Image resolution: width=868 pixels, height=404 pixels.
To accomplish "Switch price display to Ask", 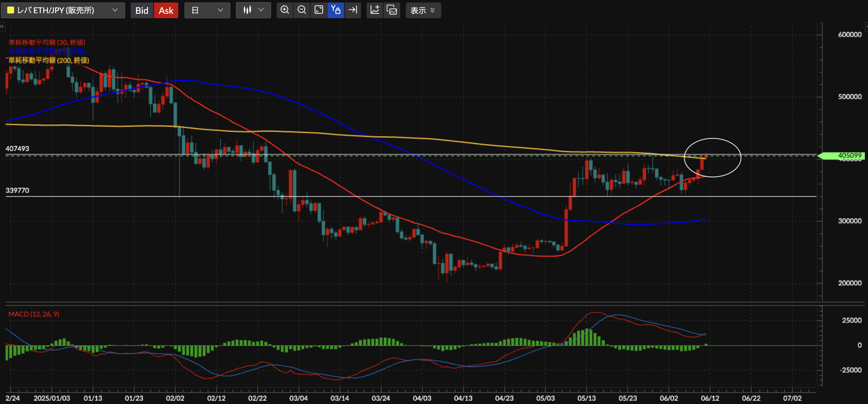I will (166, 10).
